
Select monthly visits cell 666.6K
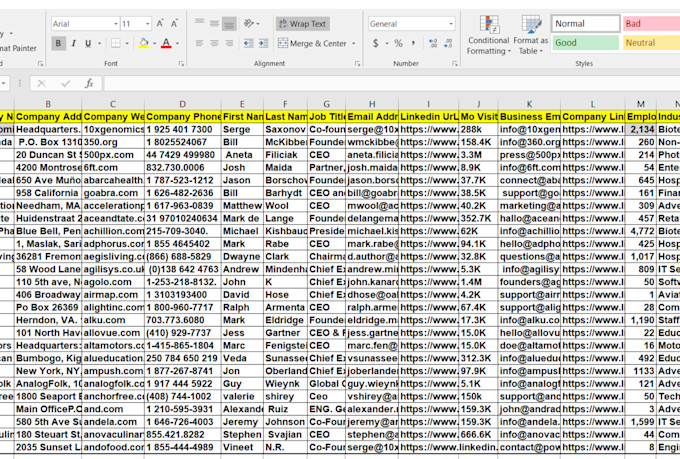(478, 434)
